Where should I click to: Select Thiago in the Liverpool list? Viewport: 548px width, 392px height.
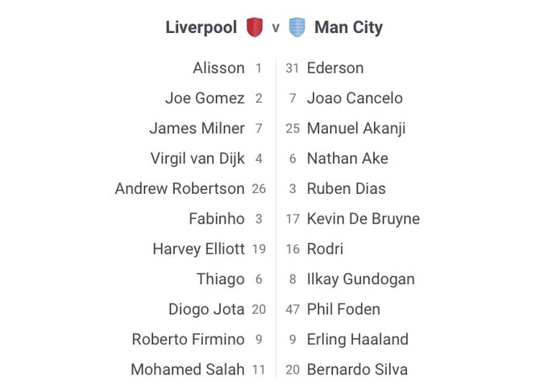221,279
